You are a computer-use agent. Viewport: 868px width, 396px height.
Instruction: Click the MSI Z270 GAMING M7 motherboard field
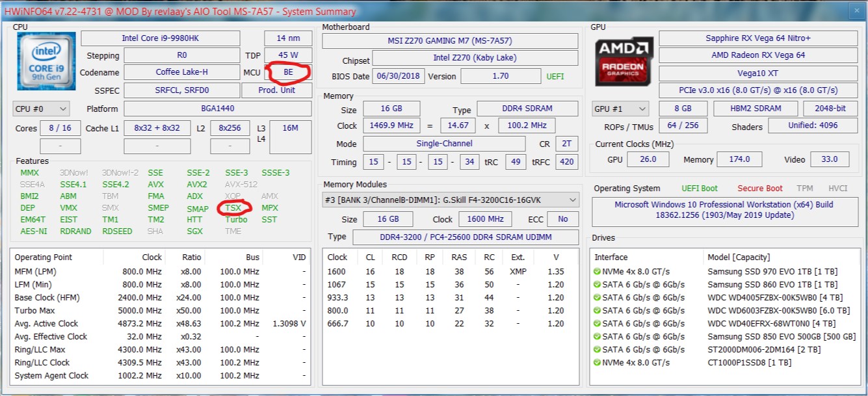pos(450,40)
